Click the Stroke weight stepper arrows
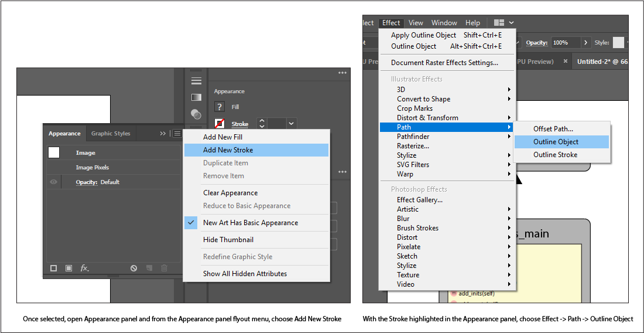This screenshot has width=644, height=333. click(262, 124)
